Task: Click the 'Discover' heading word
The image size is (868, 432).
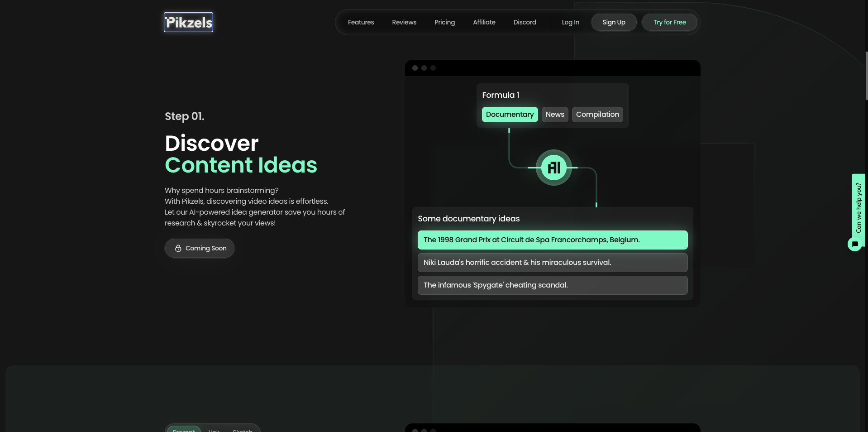Action: click(212, 143)
